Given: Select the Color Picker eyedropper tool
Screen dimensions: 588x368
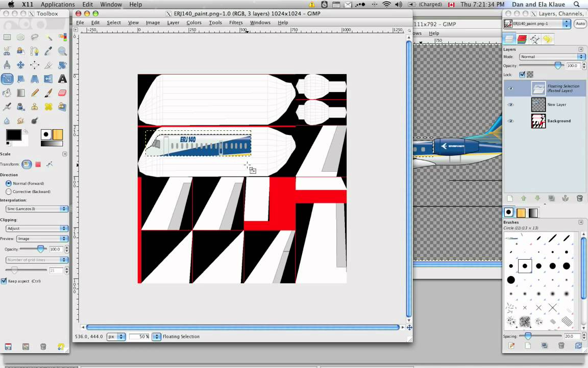Looking at the screenshot, I should coord(49,51).
